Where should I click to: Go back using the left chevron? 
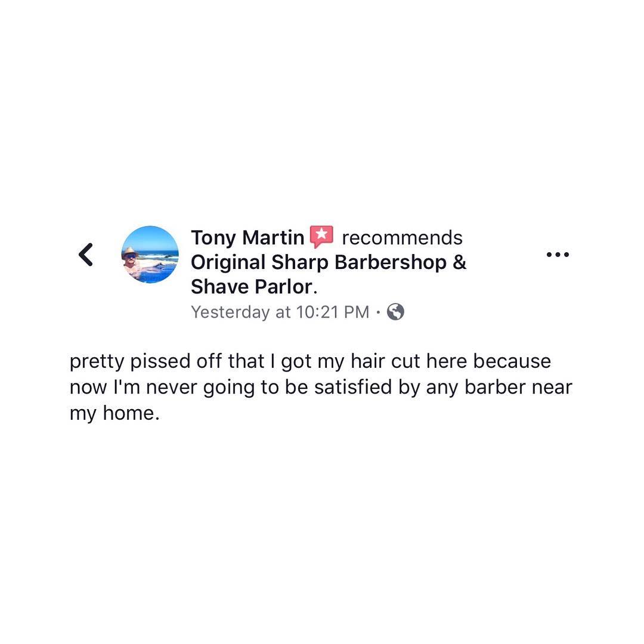tap(86, 255)
